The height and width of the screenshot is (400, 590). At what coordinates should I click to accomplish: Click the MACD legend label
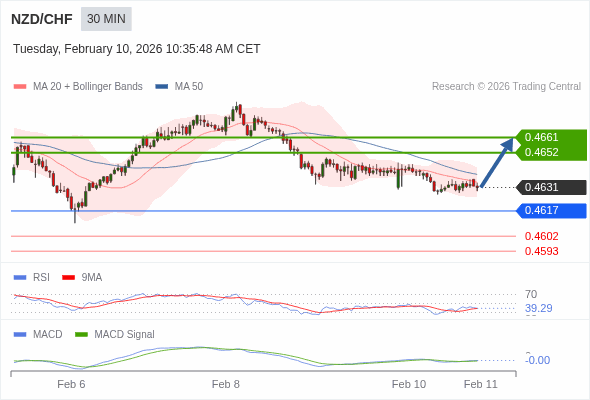47,335
